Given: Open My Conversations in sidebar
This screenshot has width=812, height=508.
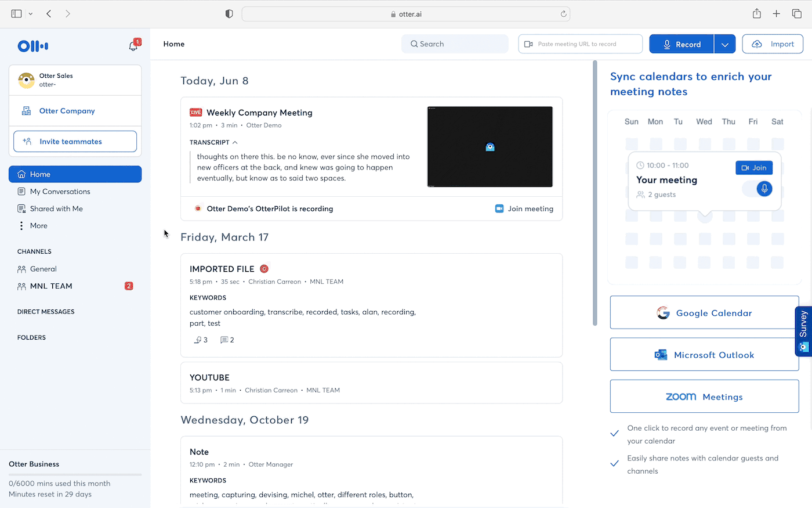Looking at the screenshot, I should [x=60, y=192].
